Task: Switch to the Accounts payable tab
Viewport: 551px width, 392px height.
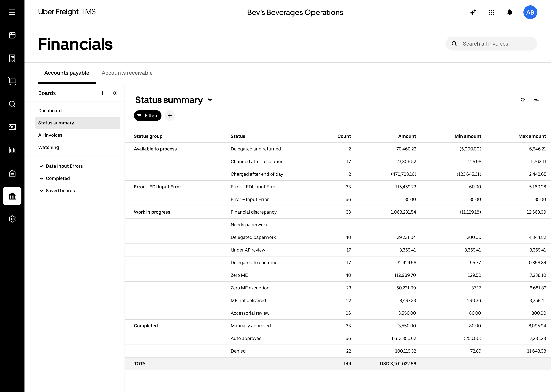Action: click(67, 73)
